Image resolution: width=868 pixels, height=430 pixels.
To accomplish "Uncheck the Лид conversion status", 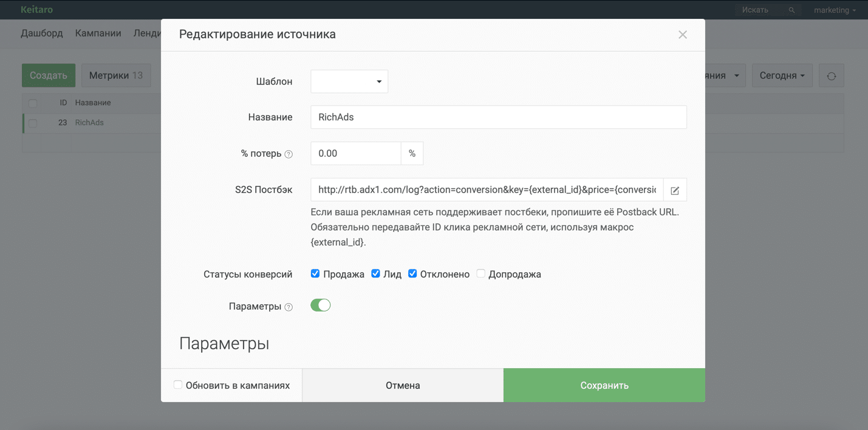I will point(375,273).
